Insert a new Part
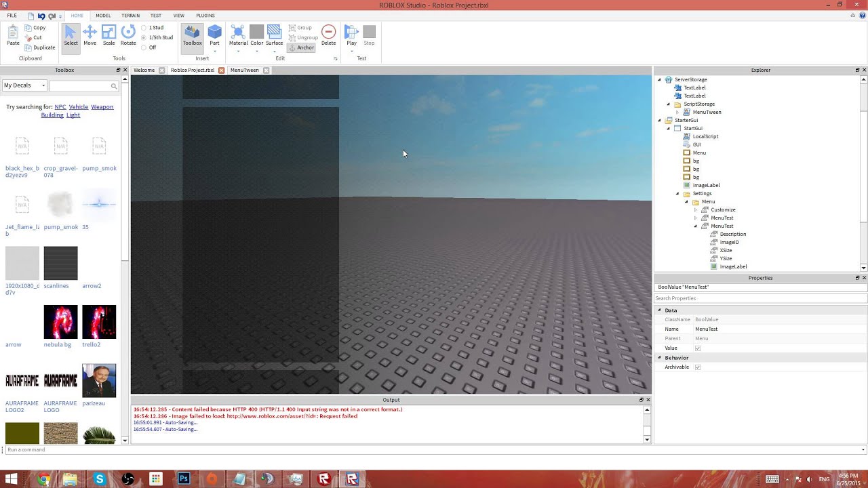 214,36
